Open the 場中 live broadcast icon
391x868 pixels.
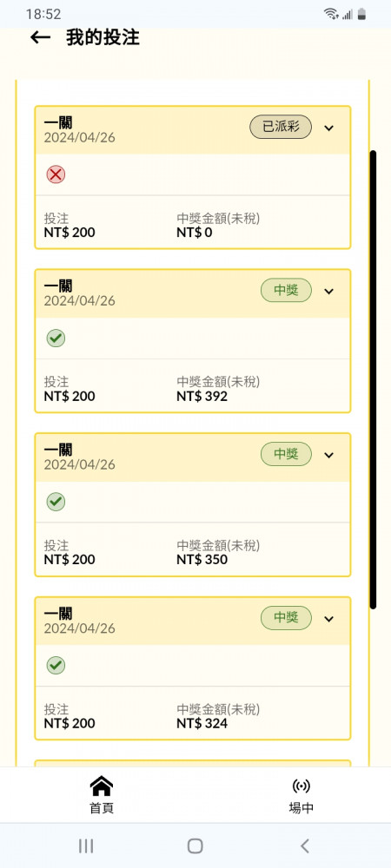pos(301,786)
